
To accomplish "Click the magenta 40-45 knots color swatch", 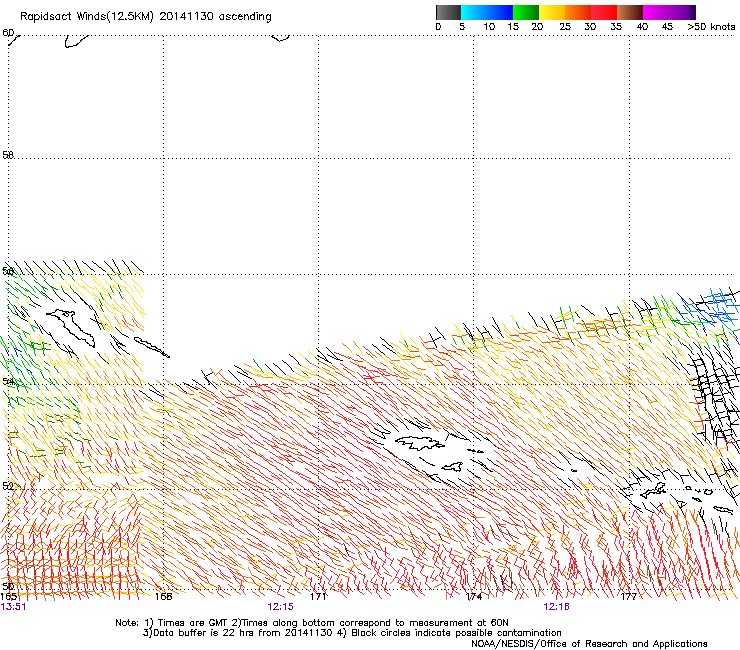I will (x=656, y=12).
